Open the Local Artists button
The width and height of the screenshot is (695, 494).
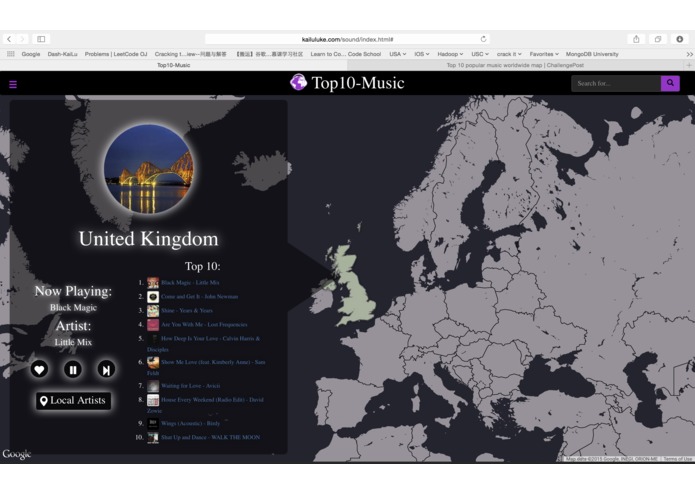(x=74, y=401)
